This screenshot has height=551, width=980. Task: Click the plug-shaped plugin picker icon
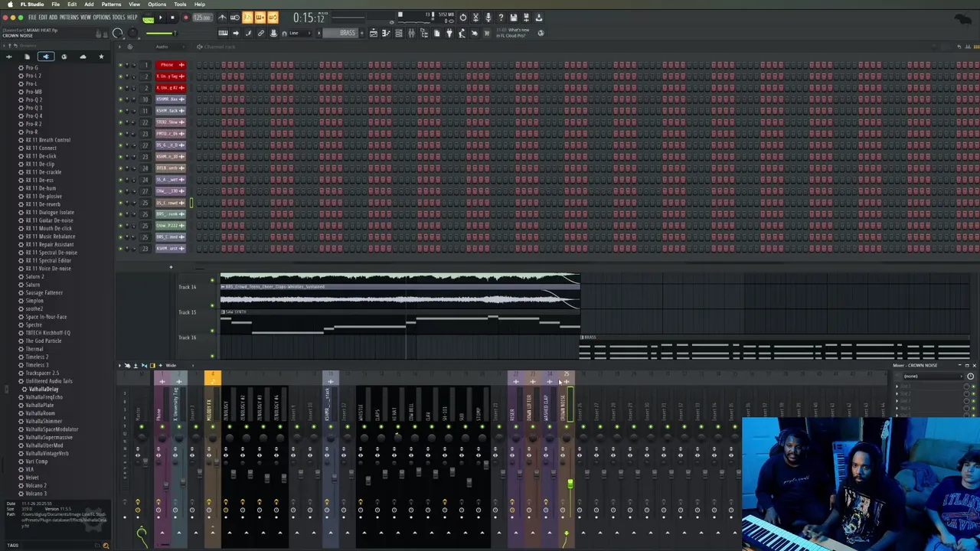click(449, 33)
